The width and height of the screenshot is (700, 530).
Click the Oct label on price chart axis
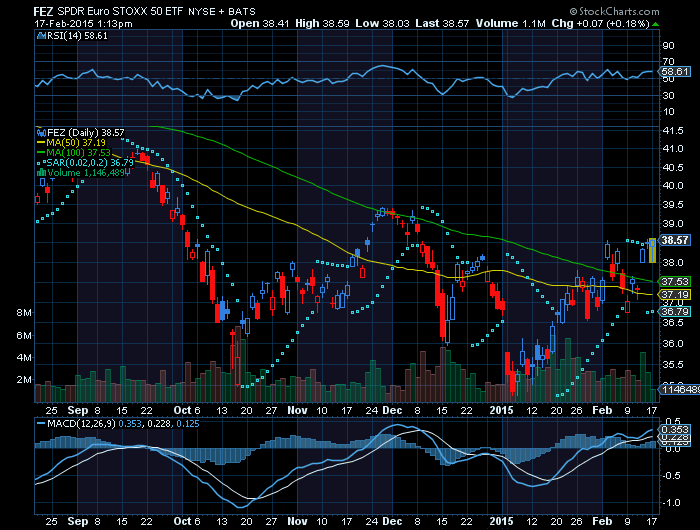[x=182, y=410]
